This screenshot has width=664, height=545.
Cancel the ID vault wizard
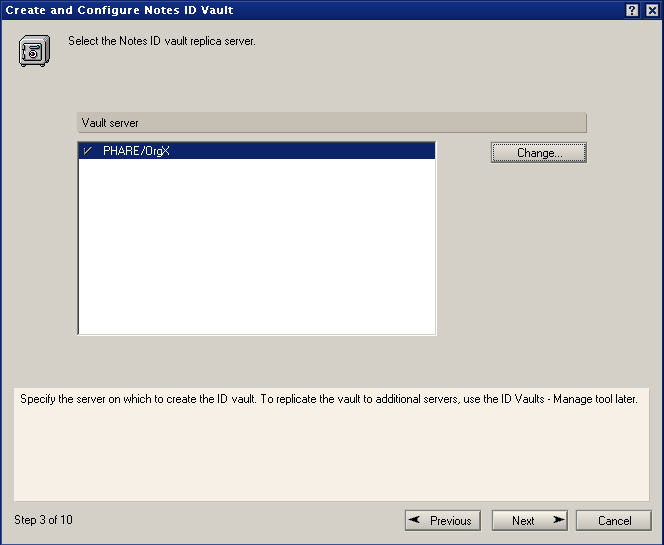(x=614, y=520)
